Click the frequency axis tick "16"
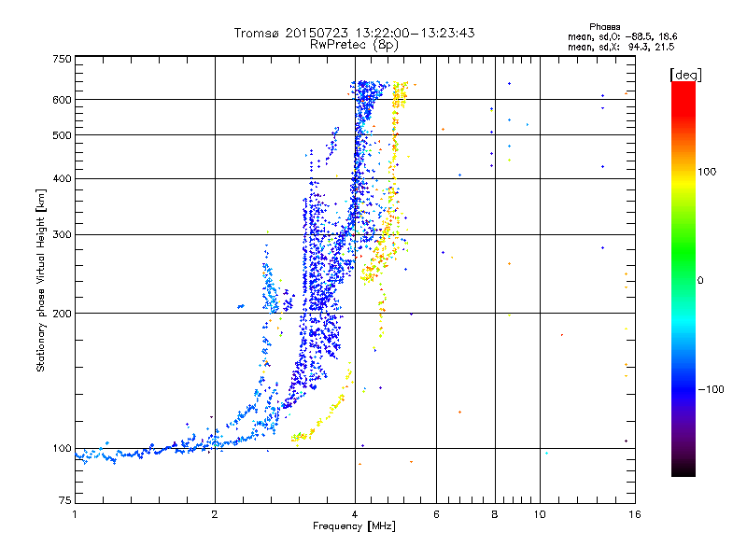This screenshot has width=747, height=560. tap(635, 514)
